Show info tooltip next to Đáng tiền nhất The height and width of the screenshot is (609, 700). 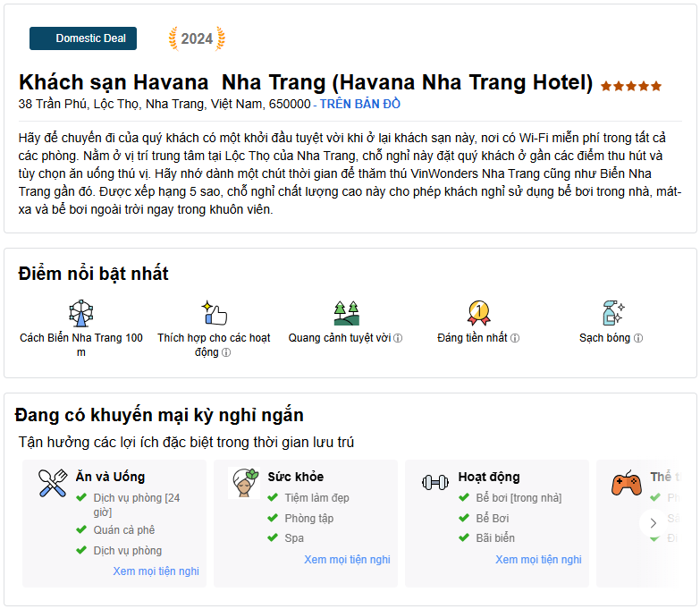[515, 339]
